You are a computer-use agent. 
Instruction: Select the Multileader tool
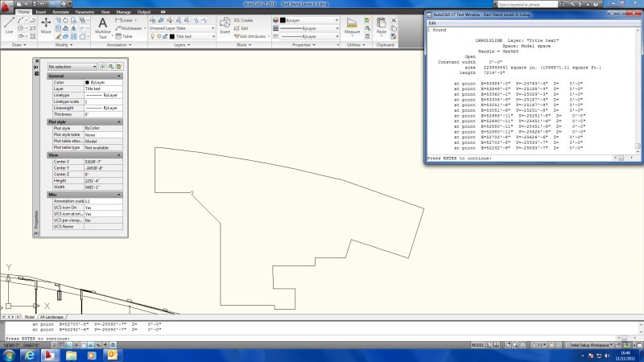pyautogui.click(x=129, y=28)
